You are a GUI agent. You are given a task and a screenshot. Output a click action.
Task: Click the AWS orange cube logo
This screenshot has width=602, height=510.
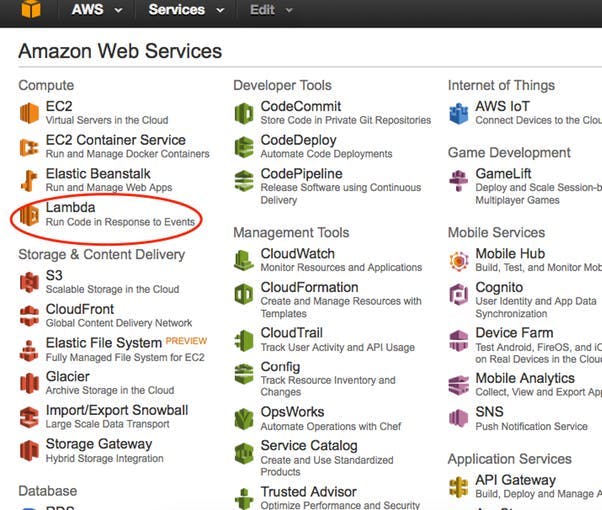[x=31, y=9]
